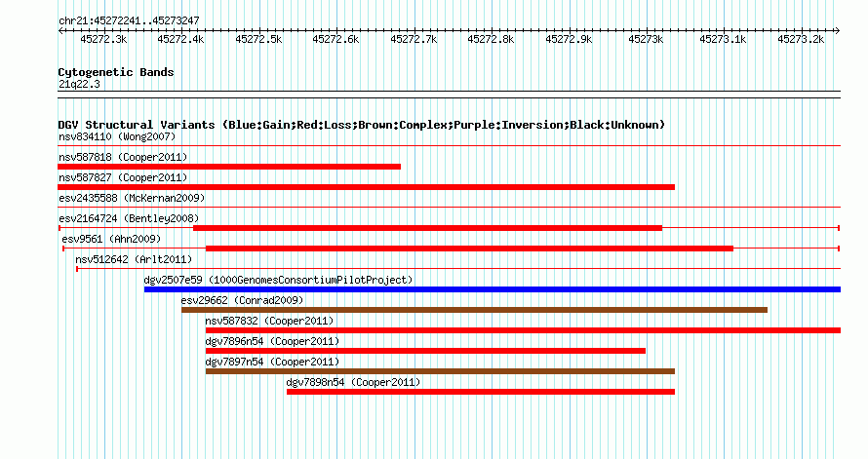Viewport: 868px width, 459px height.
Task: Click the 45272.3k ruler label
Action: pos(103,39)
